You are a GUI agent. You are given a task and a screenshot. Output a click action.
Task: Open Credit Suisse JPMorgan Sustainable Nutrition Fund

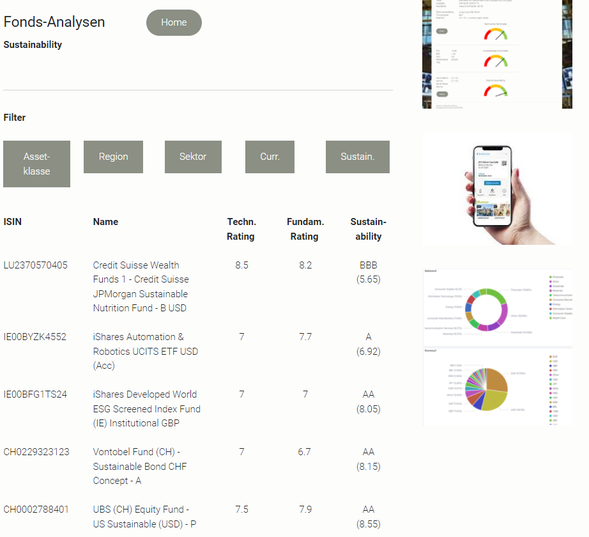click(141, 287)
